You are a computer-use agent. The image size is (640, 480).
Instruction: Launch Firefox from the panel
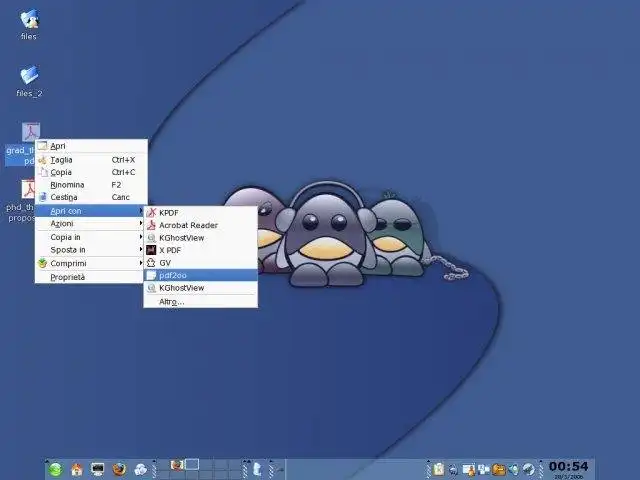(x=119, y=469)
